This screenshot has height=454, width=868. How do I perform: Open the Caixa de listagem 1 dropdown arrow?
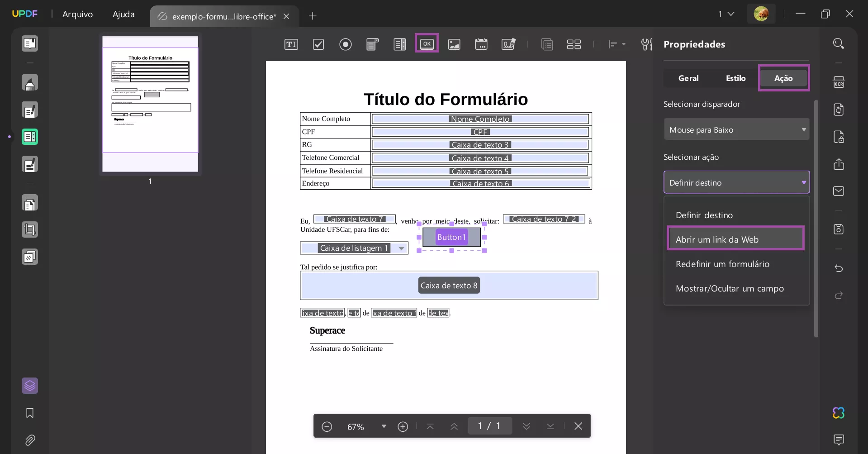tap(401, 248)
